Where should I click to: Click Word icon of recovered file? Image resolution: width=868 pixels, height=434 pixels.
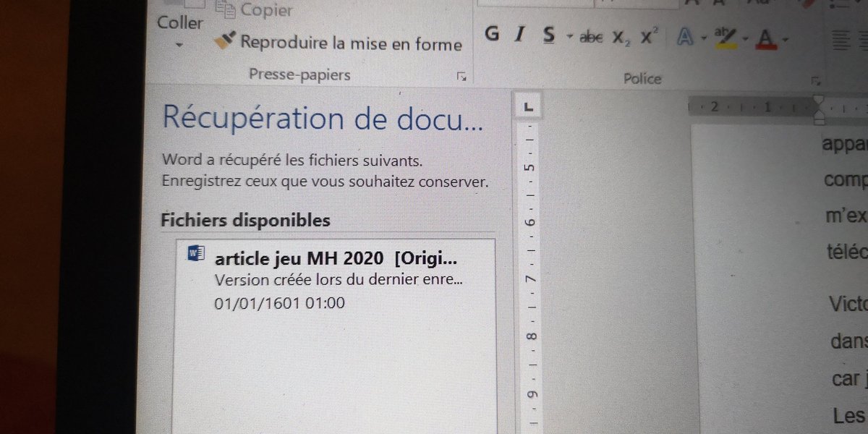tap(195, 254)
